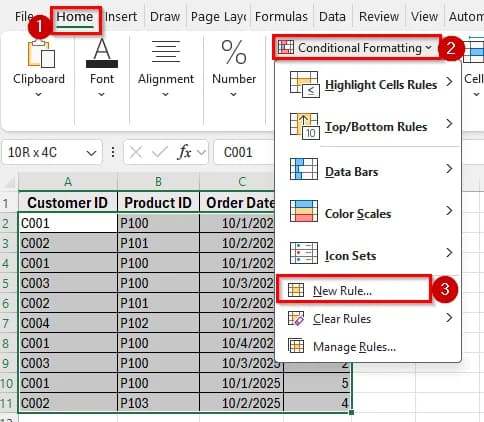Screen dimensions: 484x422
Task: Expand the Data Bars submenu arrow
Action: click(449, 169)
